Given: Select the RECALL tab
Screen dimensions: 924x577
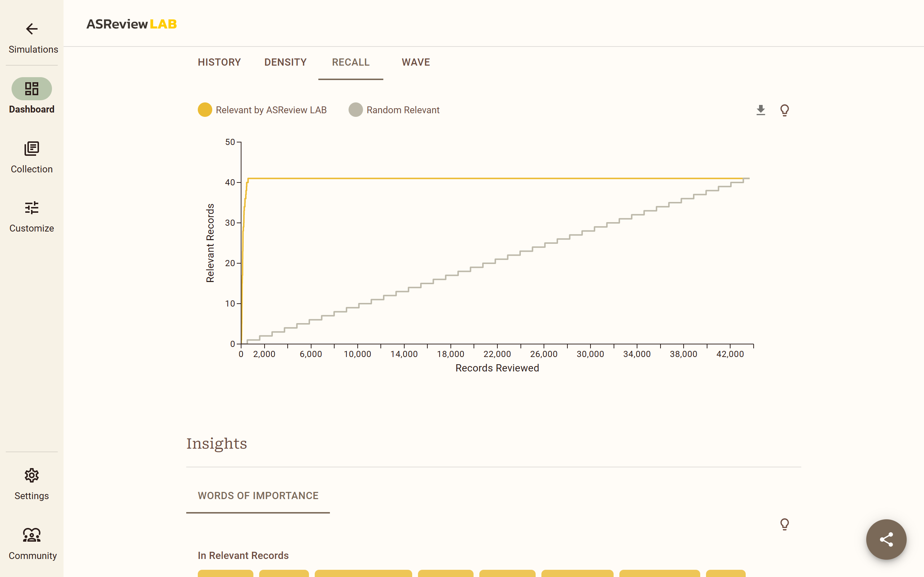Looking at the screenshot, I should click(x=350, y=62).
